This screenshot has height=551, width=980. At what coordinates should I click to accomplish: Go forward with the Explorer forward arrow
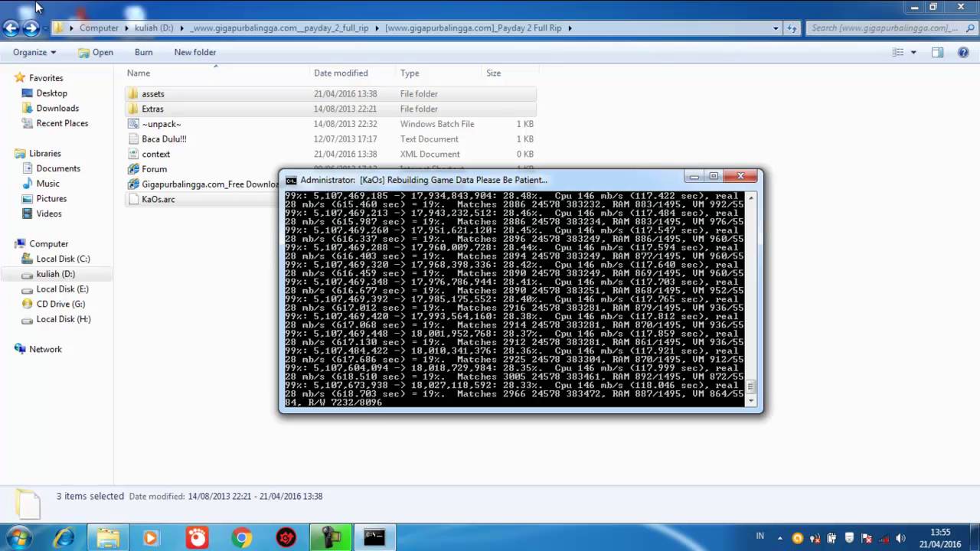(31, 28)
